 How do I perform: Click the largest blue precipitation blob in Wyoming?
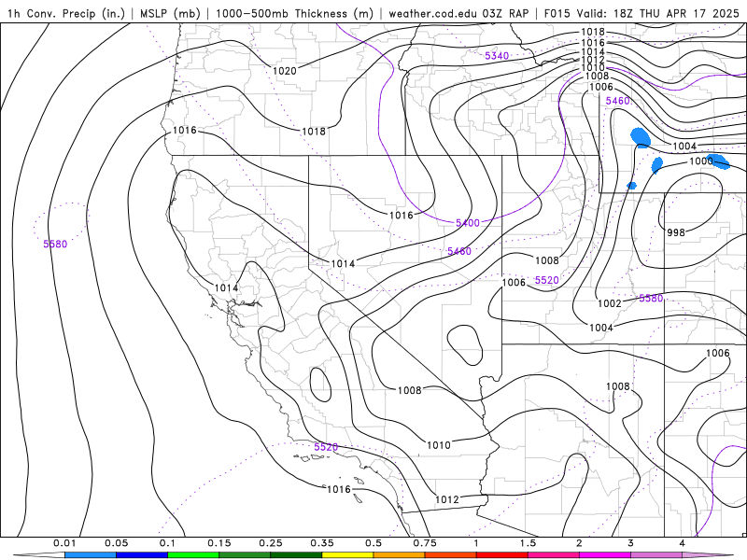(x=641, y=138)
